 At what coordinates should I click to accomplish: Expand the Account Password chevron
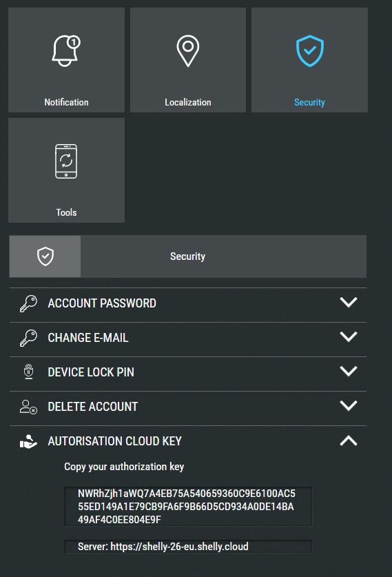click(x=349, y=303)
